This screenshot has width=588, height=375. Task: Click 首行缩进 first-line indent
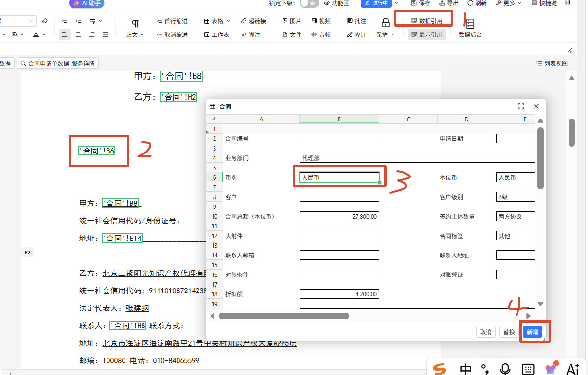coord(172,21)
